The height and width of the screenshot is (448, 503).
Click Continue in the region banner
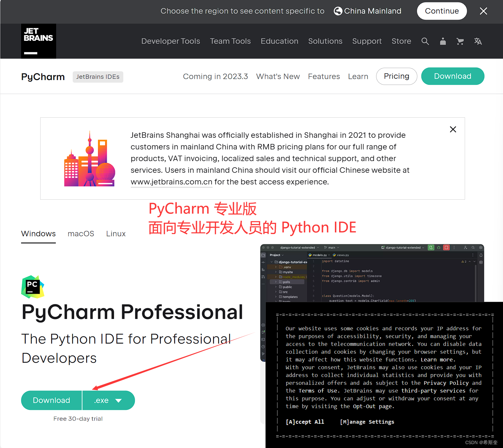pyautogui.click(x=442, y=11)
